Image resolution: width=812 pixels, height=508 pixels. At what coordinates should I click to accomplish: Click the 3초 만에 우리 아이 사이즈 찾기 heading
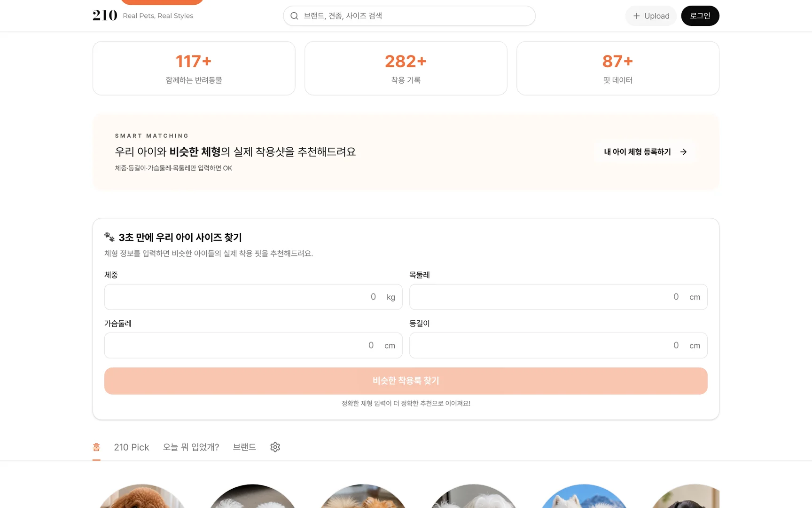click(x=180, y=237)
